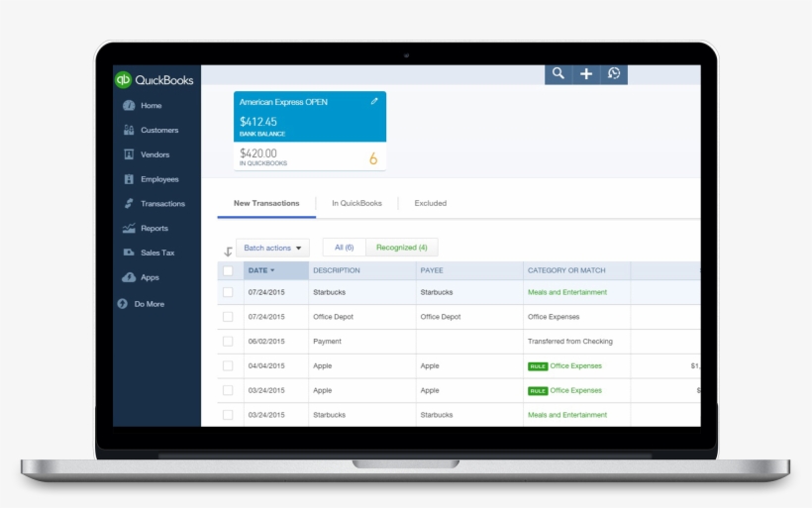Click the $412.45 bank balance amount
Viewport: 812px width, 508px height.
[257, 122]
